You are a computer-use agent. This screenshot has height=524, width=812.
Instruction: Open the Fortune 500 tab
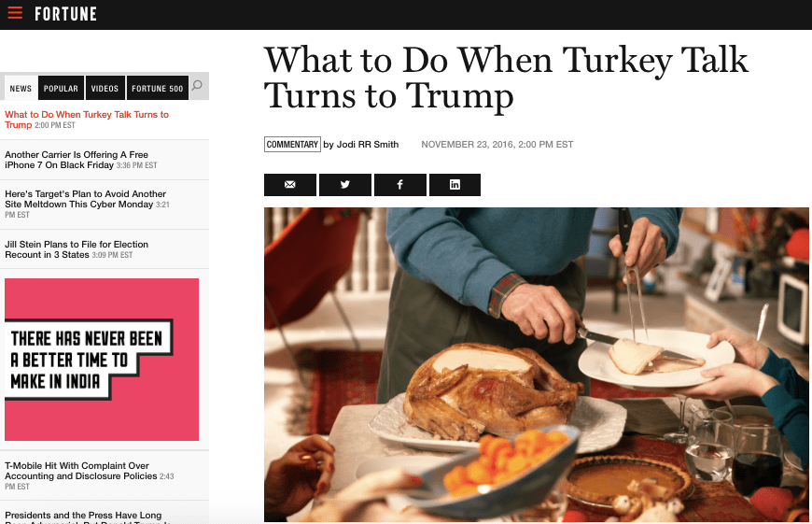pyautogui.click(x=158, y=88)
